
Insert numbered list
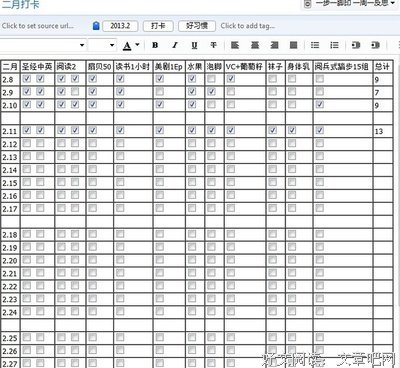tap(334, 45)
